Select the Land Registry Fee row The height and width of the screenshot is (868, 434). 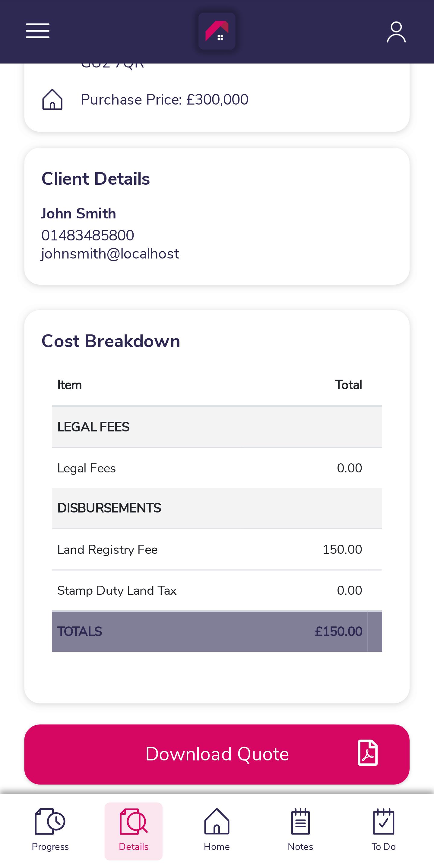point(217,550)
